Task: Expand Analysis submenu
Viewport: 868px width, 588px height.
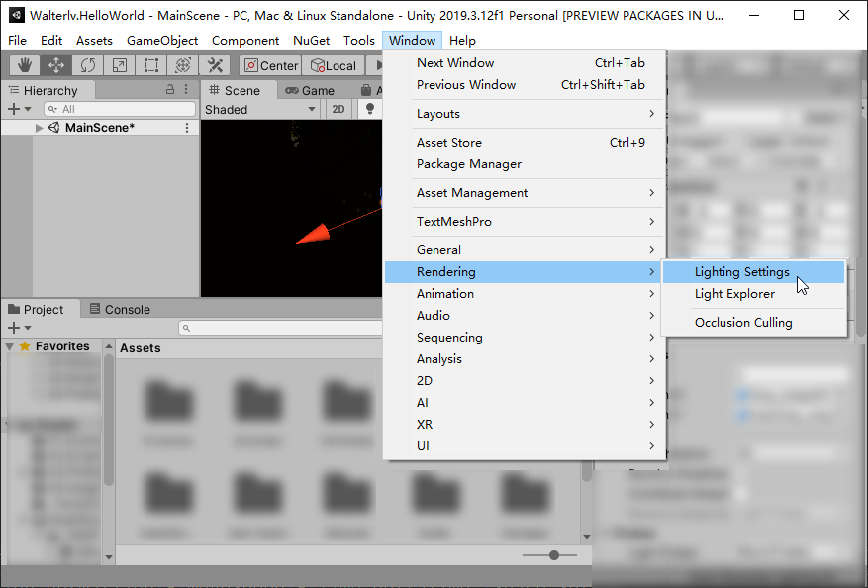Action: click(x=525, y=358)
